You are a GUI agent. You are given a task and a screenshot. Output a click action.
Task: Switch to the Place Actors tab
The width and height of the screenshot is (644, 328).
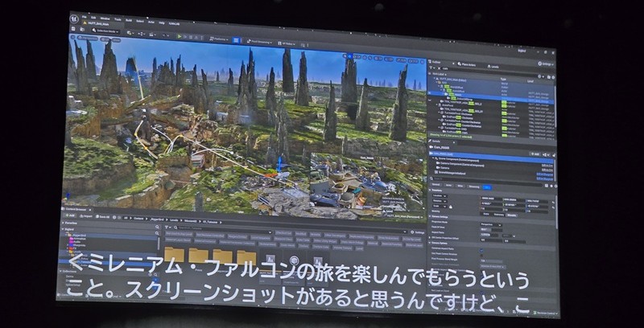click(x=467, y=64)
